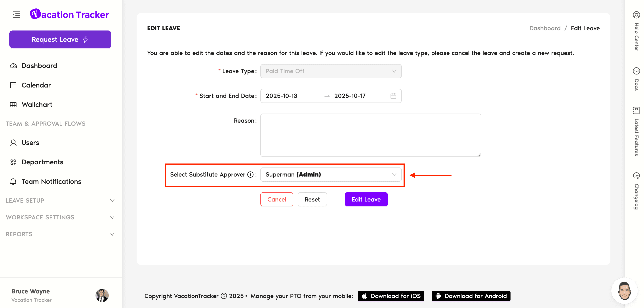Open the Departments page

click(42, 162)
